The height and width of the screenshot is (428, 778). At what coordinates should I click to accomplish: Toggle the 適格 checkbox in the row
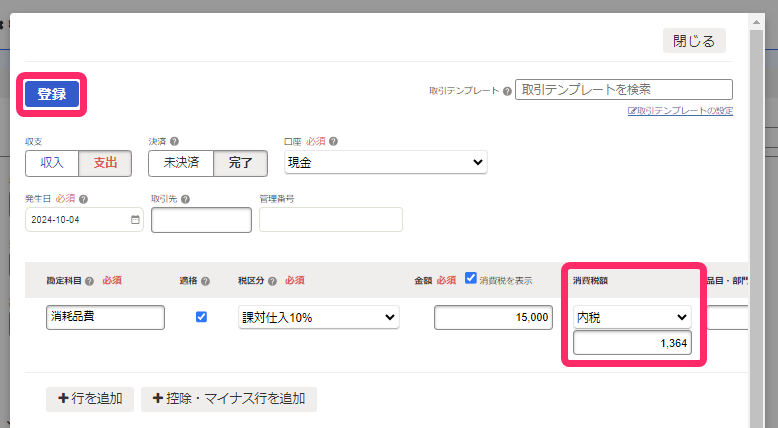point(201,317)
